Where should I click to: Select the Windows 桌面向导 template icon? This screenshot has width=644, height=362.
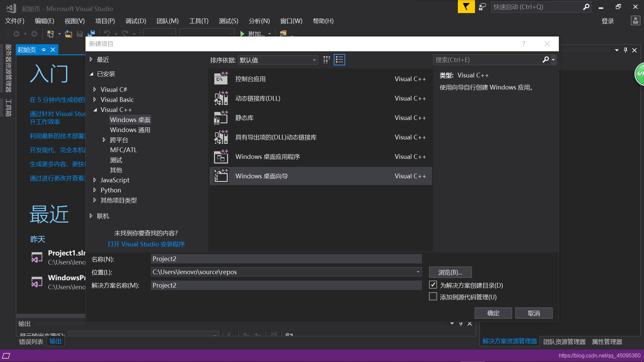tap(221, 176)
